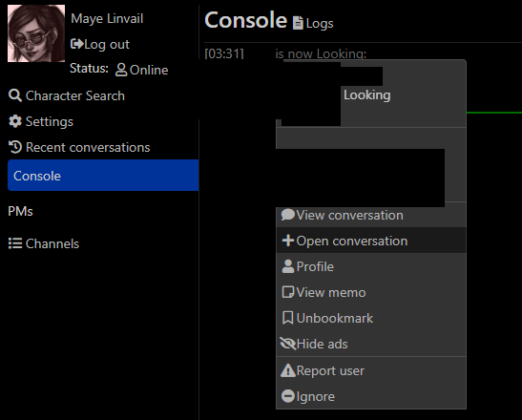The height and width of the screenshot is (420, 522).
Task: Click the Maye Linvail character name
Action: [107, 18]
